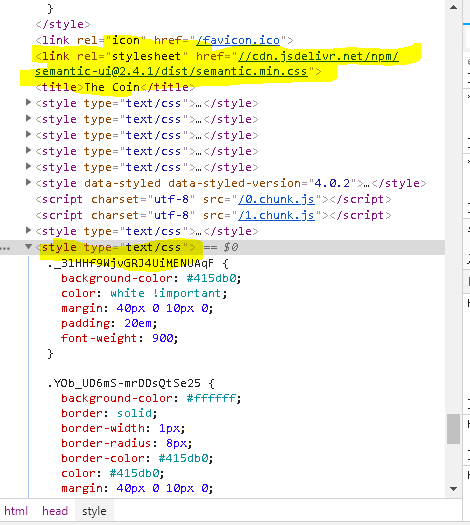The height and width of the screenshot is (525, 470).
Task: Select the html breadcrumb item
Action: tap(16, 511)
